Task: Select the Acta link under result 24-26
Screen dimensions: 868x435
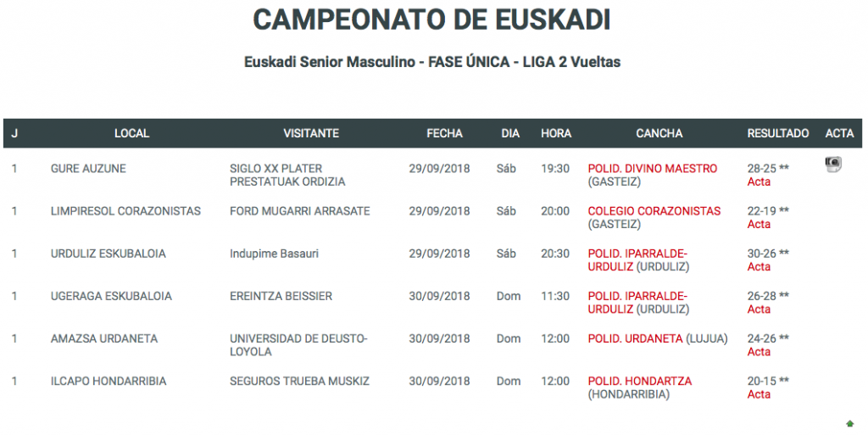Action: [x=759, y=352]
